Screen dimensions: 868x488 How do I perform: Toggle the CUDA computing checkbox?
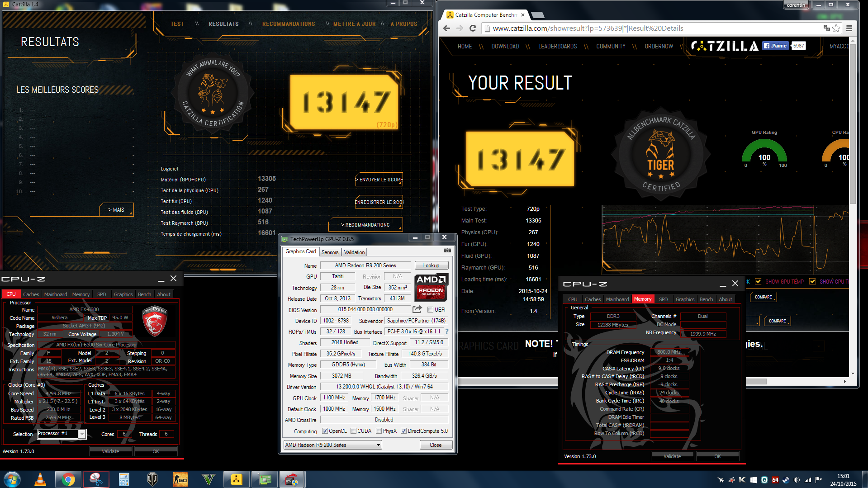tap(353, 431)
